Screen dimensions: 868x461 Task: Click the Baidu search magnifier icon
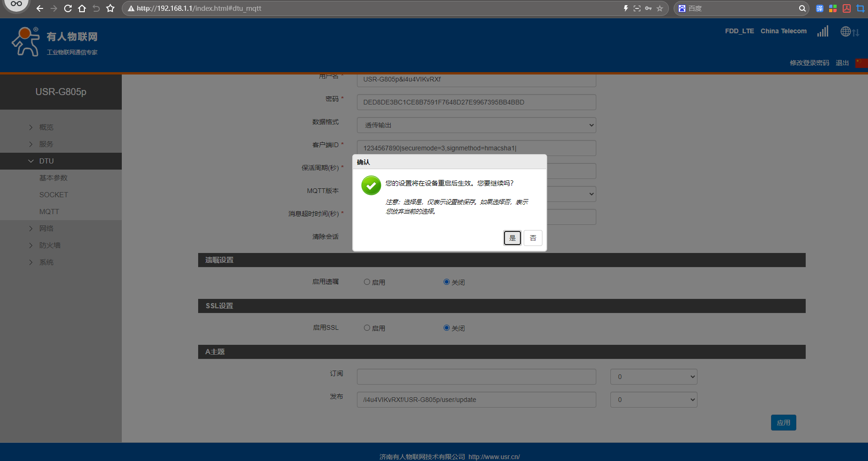802,8
